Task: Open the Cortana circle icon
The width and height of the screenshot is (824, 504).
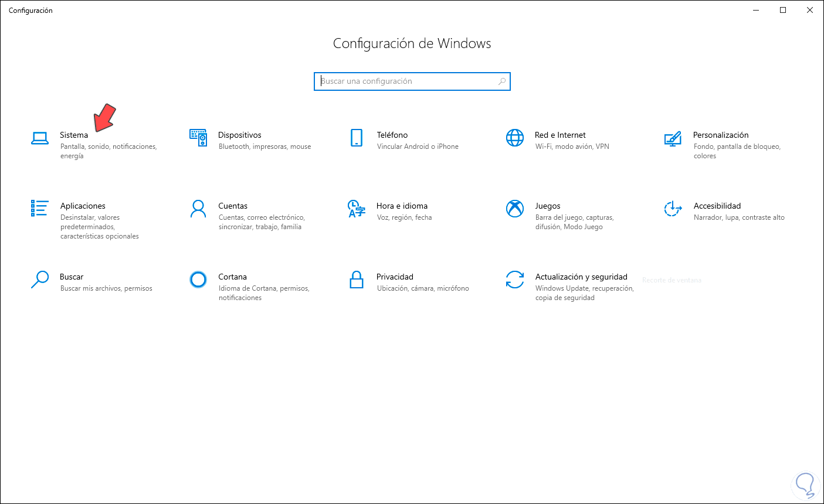Action: tap(198, 280)
